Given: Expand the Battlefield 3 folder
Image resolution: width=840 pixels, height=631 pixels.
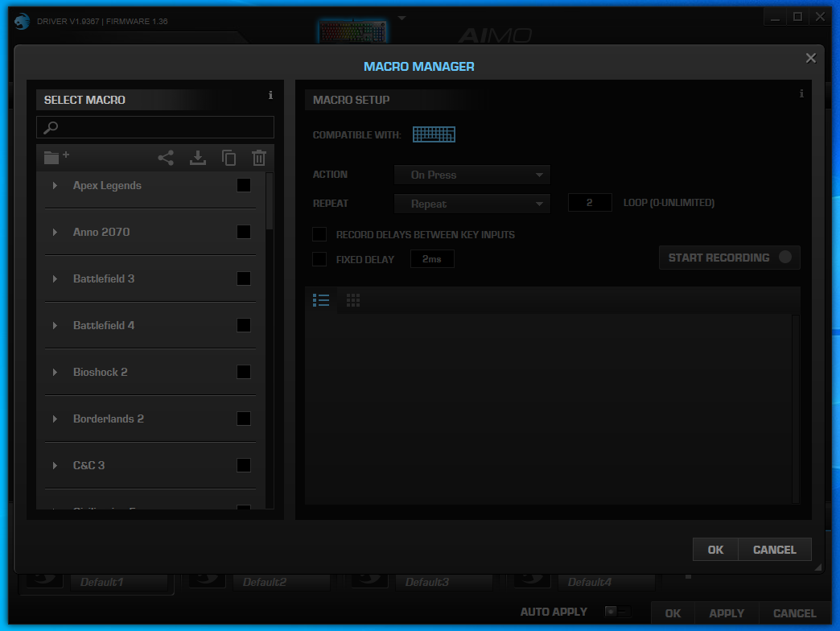Looking at the screenshot, I should pyautogui.click(x=55, y=278).
